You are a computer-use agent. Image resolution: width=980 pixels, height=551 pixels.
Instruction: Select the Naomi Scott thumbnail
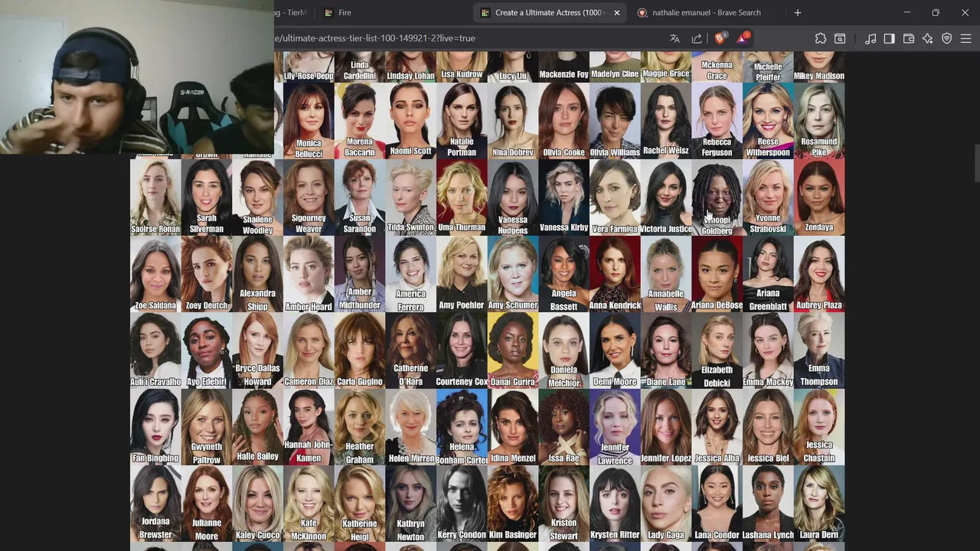click(x=410, y=120)
